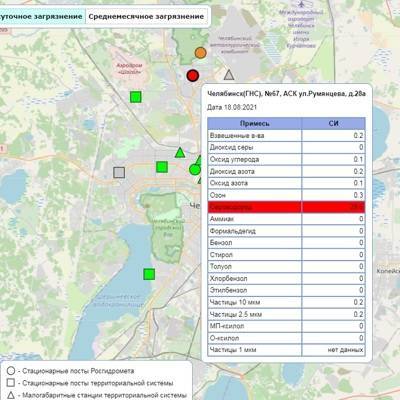The height and width of the screenshot is (400, 400).
Task: Select the Взвешенные в-ва row
Action: (x=286, y=135)
